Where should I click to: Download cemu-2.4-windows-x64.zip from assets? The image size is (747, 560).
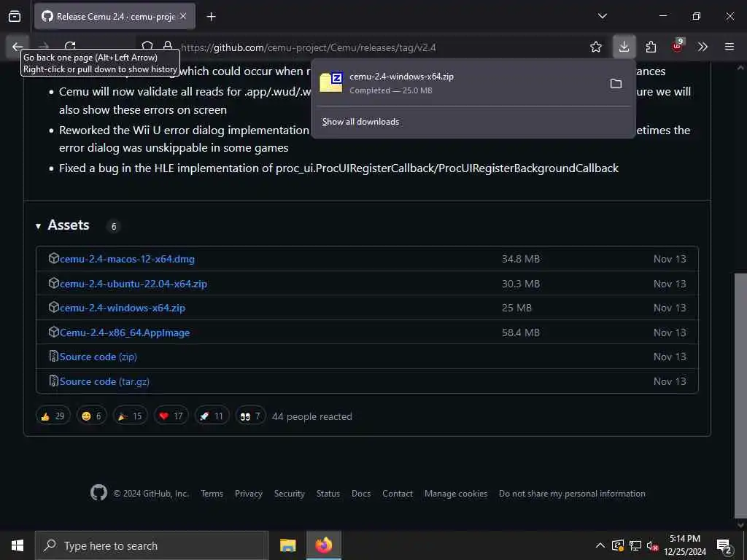(x=122, y=308)
